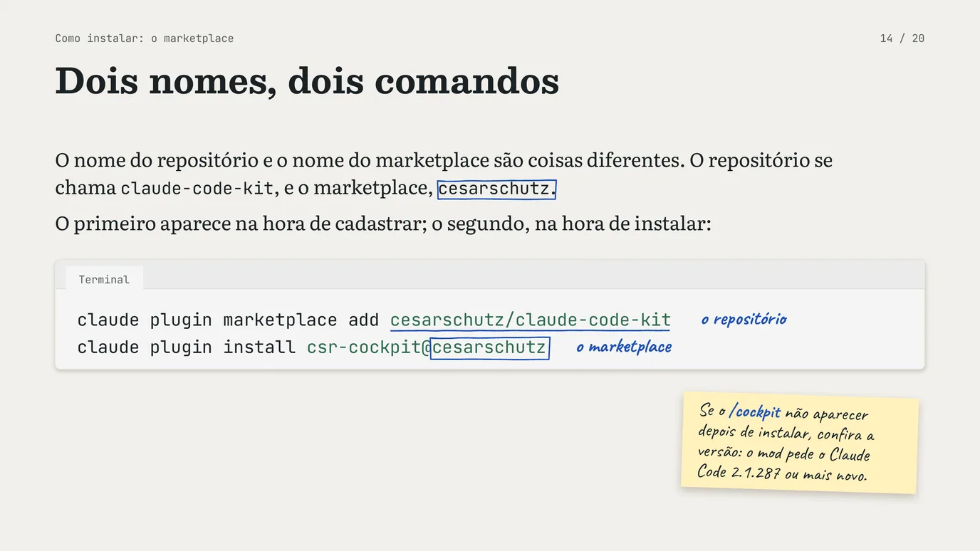The image size is (980, 551).
Task: Click the underlined "cesarschutz/claude-code-kit" repository argument
Action: [x=531, y=320]
